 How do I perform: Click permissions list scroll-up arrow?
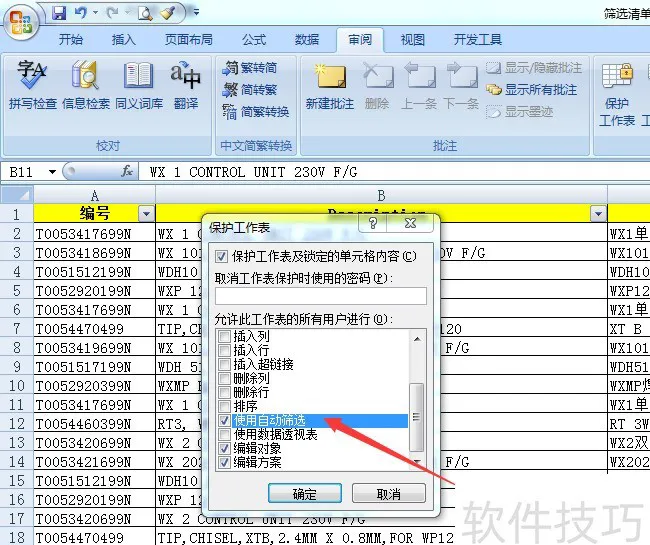pos(417,339)
